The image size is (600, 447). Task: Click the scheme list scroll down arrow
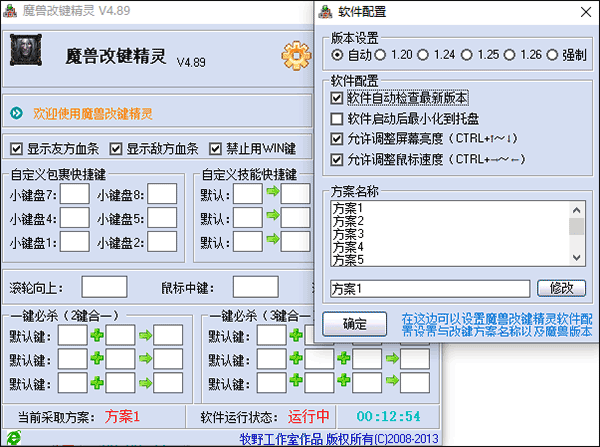[577, 258]
